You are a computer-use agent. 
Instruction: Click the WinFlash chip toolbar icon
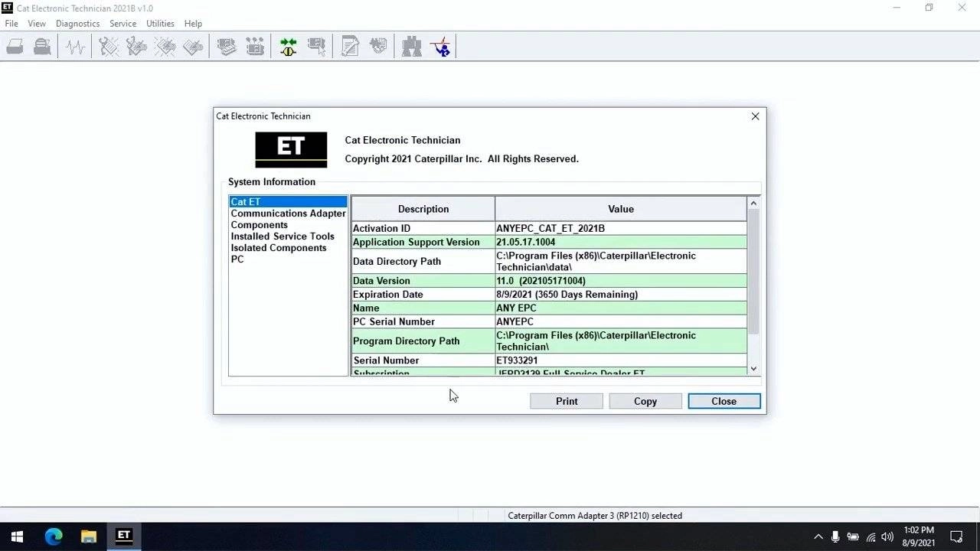tap(378, 47)
